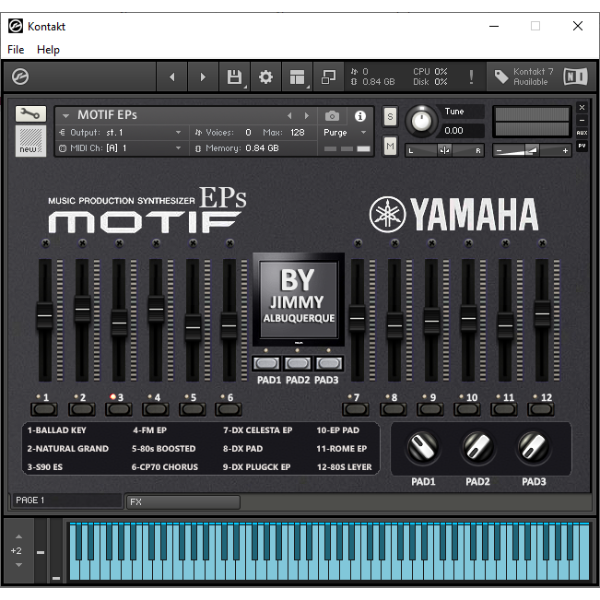This screenshot has height=600, width=600.
Task: Shift keyboard octave up arrow
Action: tap(18, 536)
